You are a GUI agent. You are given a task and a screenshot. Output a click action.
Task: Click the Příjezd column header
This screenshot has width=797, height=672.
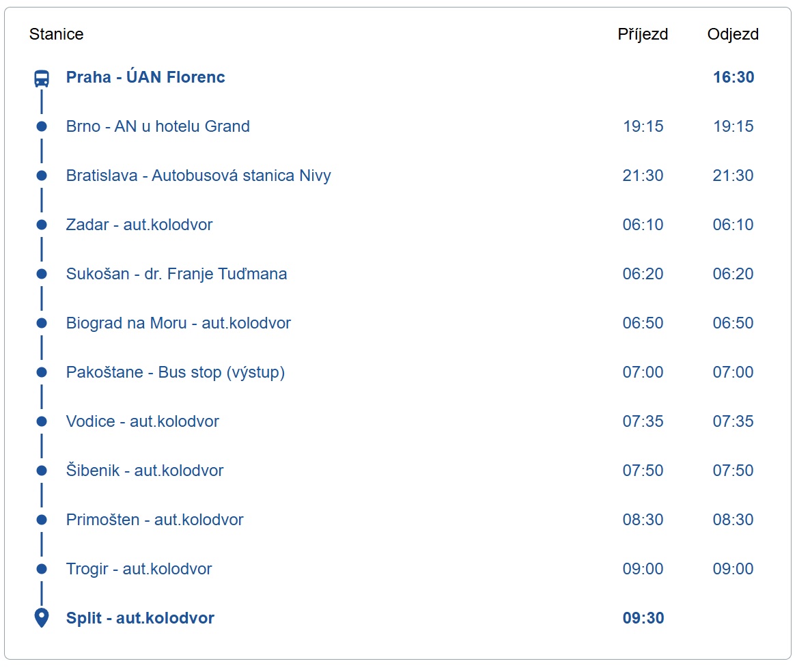(x=643, y=34)
